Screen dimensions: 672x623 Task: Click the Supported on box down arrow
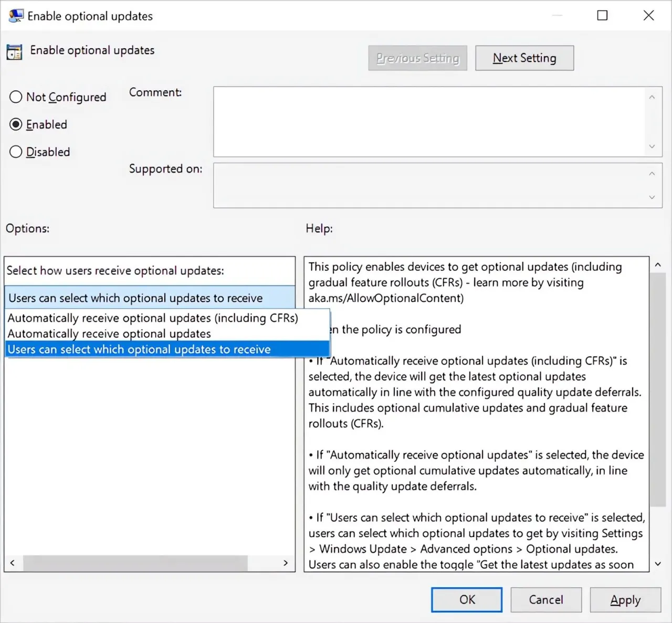point(652,197)
